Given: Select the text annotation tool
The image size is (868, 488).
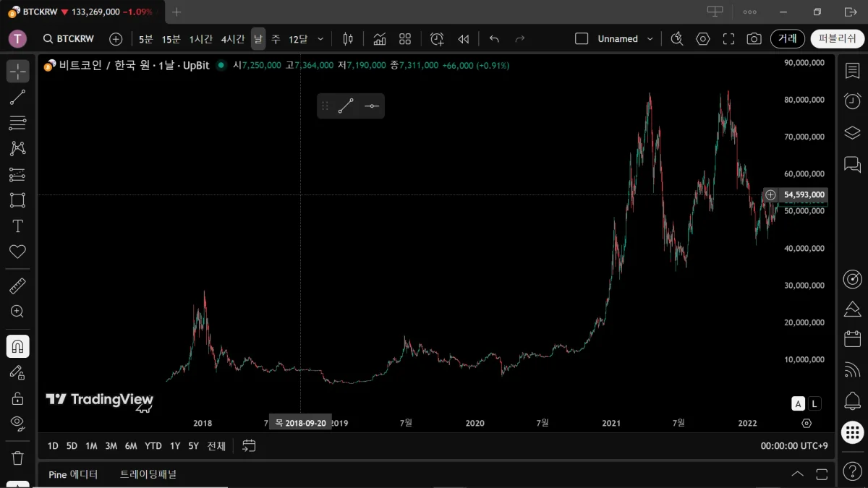Looking at the screenshot, I should coord(17,226).
